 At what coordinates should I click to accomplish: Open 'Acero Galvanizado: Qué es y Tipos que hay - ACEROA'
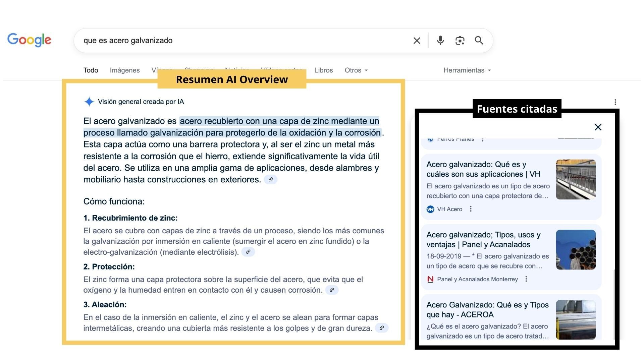click(x=487, y=310)
